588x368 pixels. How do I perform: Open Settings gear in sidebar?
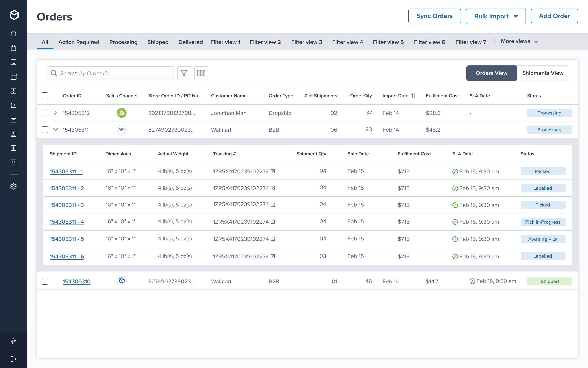[x=14, y=186]
